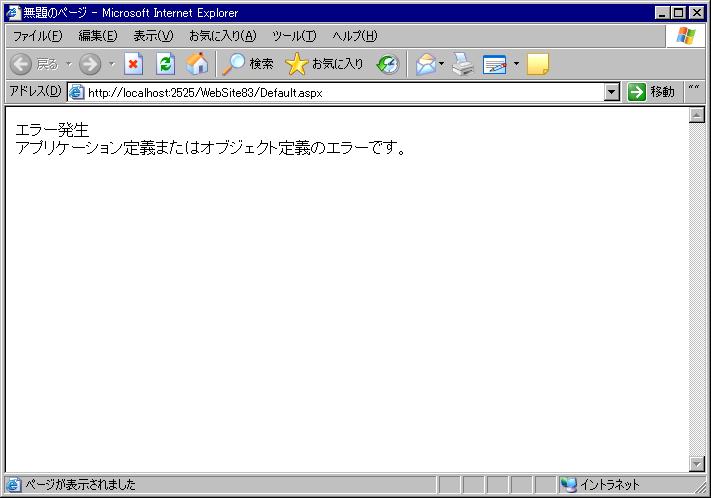Screen dimensions: 711x498
Task: Open the 表示(V) menu
Action: pos(153,36)
